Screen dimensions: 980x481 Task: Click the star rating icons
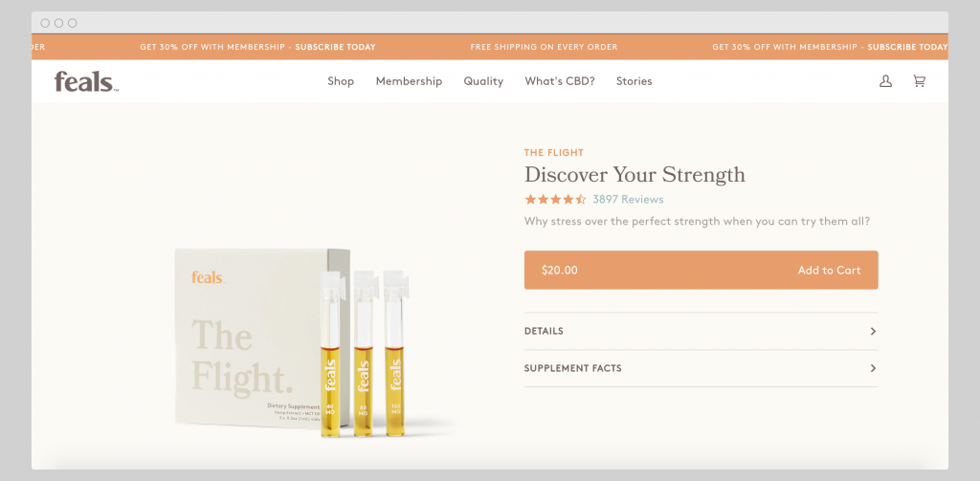pos(555,199)
